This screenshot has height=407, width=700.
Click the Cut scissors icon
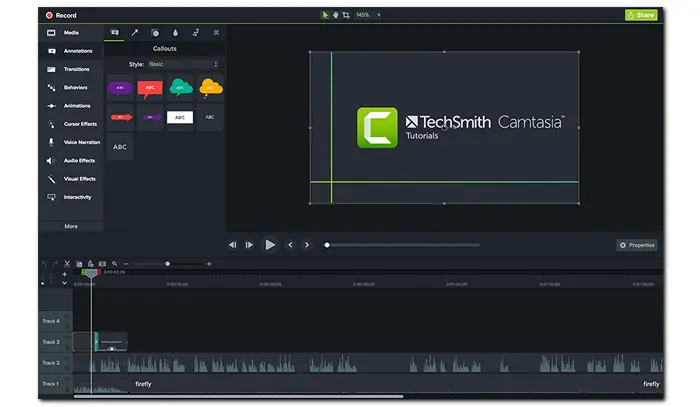67,264
